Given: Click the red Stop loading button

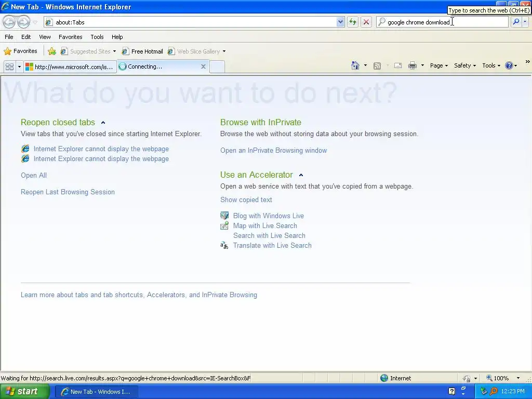Looking at the screenshot, I should coord(366,22).
